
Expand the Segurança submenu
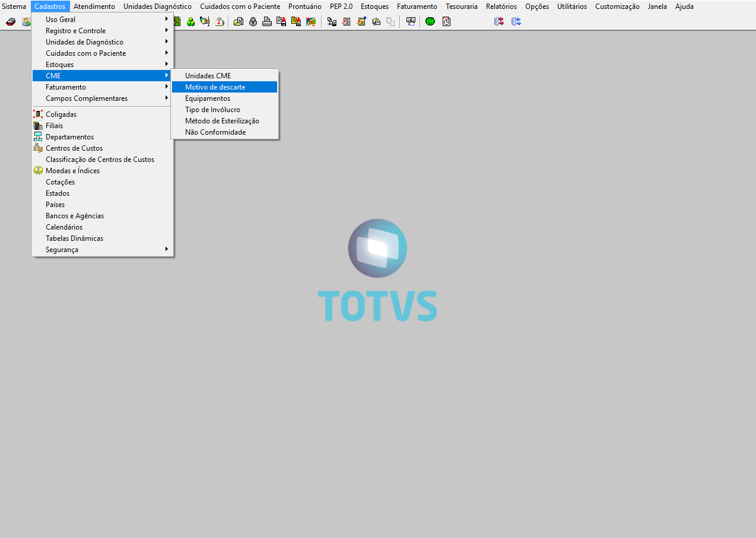pos(103,250)
